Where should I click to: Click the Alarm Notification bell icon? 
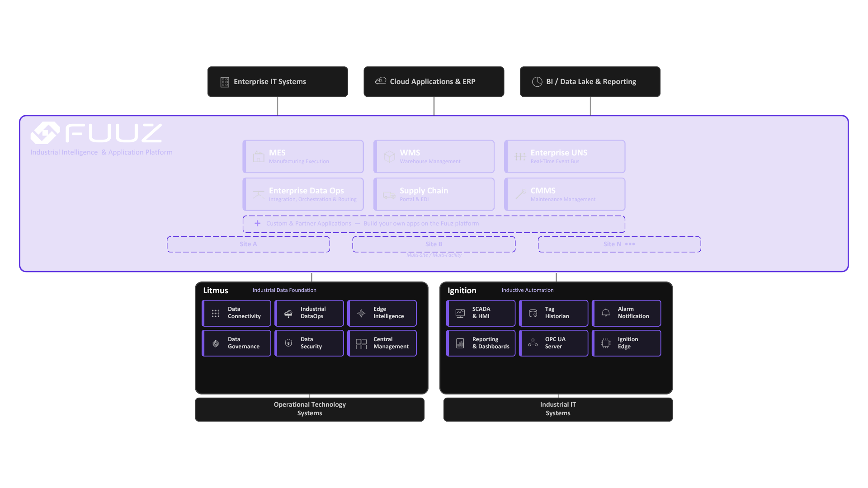click(606, 313)
